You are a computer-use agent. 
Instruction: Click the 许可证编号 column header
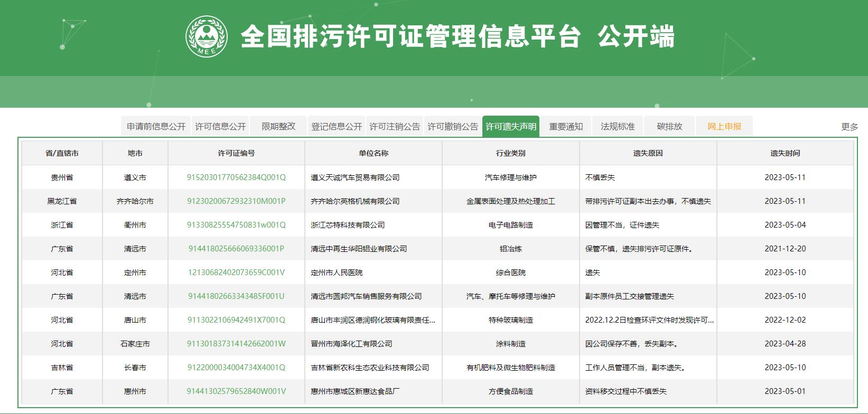coord(236,153)
